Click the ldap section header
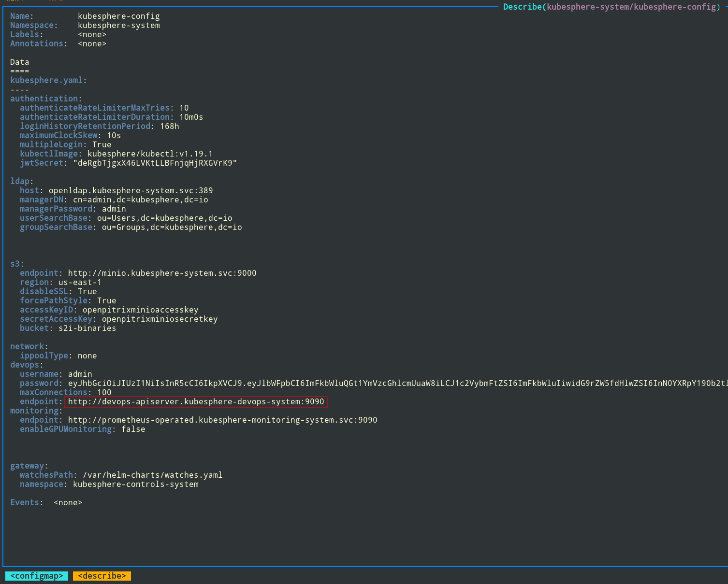Viewport: 728px width, 584px height. click(x=22, y=181)
